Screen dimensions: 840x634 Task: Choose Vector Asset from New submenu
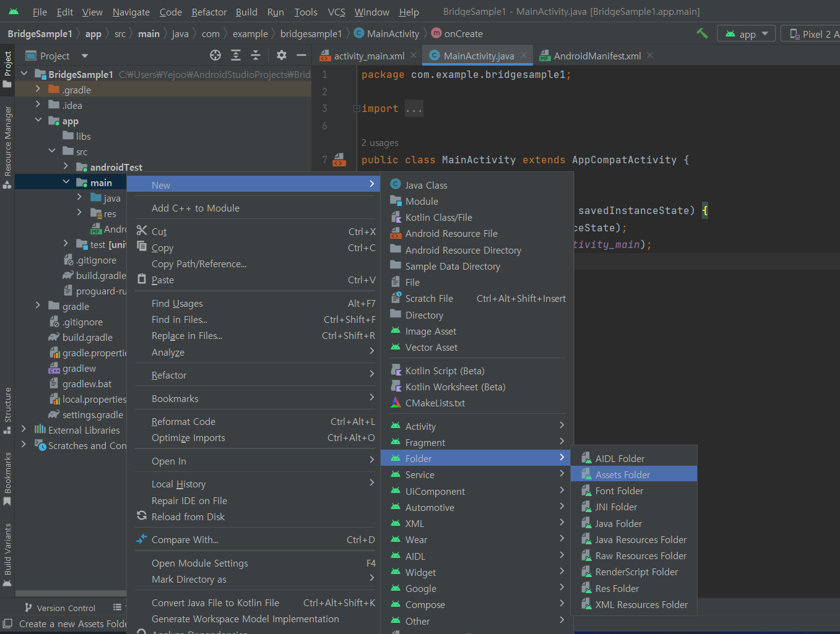coord(475,347)
